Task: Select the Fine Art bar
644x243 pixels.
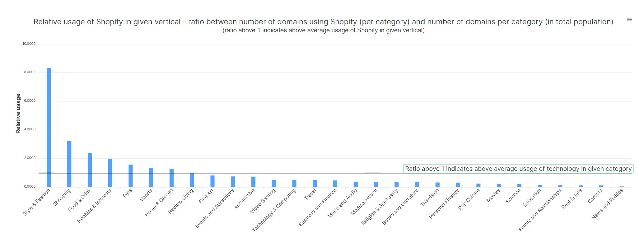Action: [x=212, y=181]
